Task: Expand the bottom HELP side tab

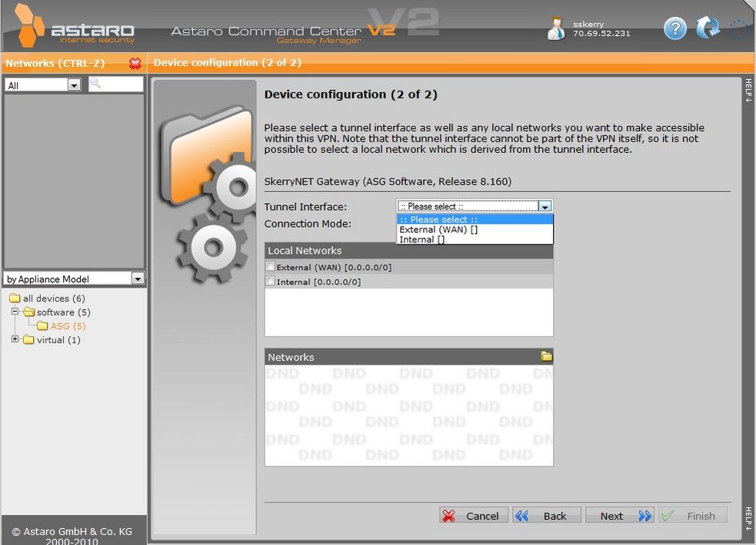Action: (x=748, y=518)
